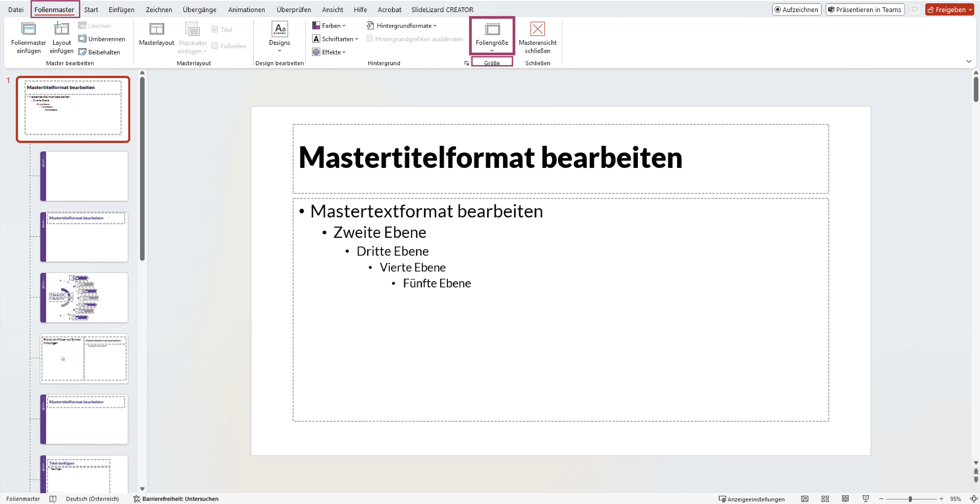980x504 pixels.
Task: Collapse the ribbon with chevron
Action: click(969, 61)
